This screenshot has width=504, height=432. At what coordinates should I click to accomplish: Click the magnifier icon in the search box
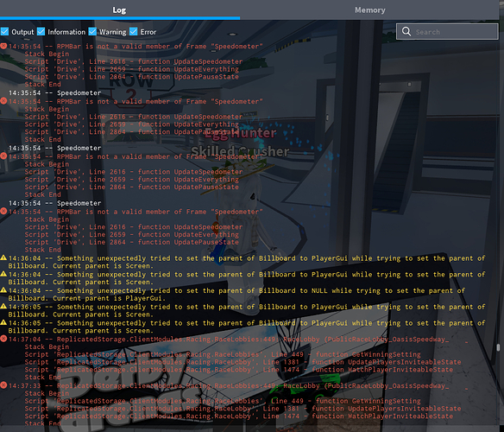[406, 32]
